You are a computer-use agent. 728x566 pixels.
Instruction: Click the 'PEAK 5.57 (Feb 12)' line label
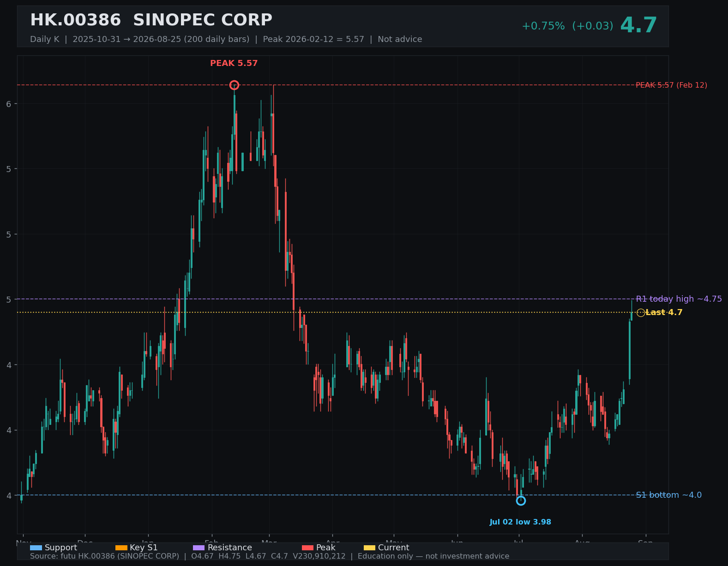click(671, 85)
